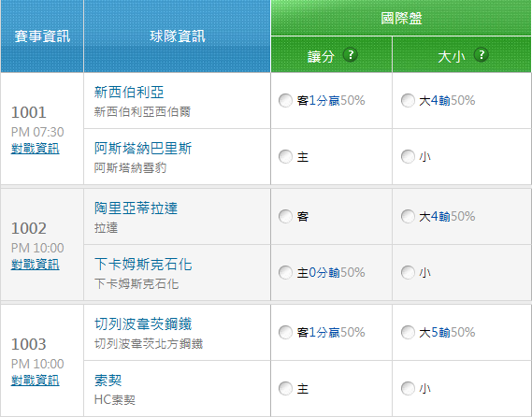Screen dimensions: 532x417
Task: Open 對戰資訊 link for match 1002
Action: tap(36, 265)
